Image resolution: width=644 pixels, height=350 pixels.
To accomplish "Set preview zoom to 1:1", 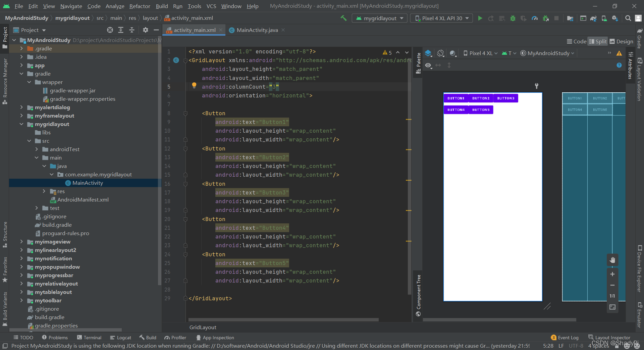I will point(612,296).
